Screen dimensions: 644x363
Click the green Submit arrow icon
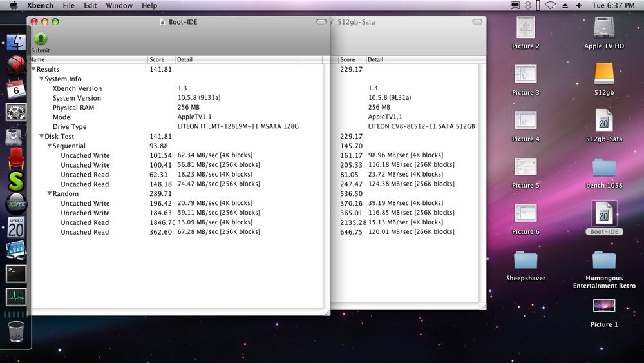[41, 39]
